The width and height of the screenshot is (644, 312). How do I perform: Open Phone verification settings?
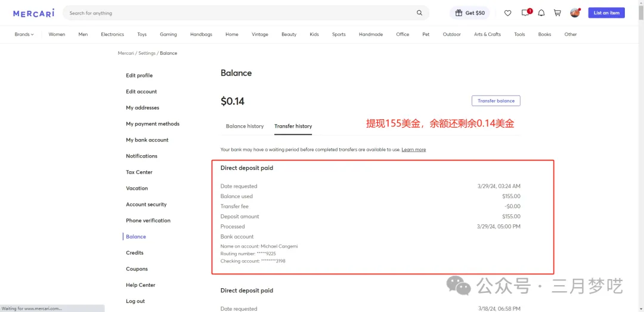[x=148, y=221]
